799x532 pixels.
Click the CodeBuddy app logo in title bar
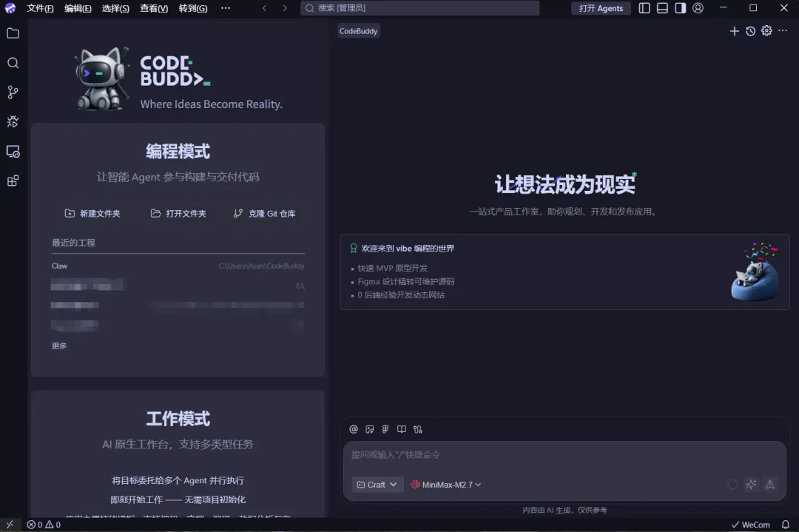[x=10, y=8]
